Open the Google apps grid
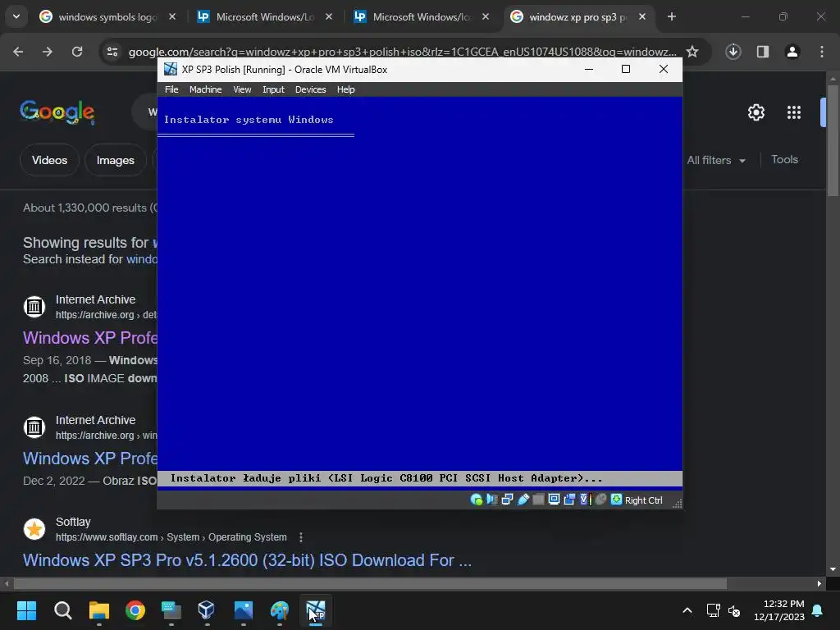 pos(794,112)
